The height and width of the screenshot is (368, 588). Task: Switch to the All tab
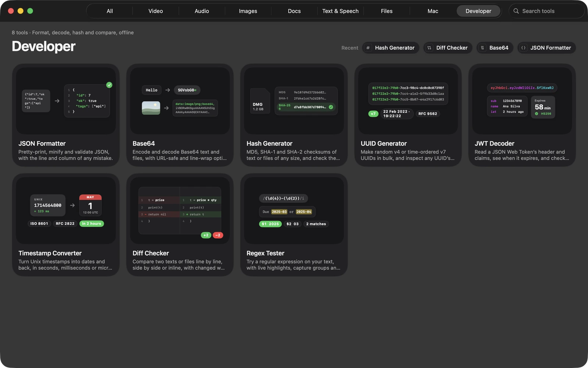click(110, 11)
